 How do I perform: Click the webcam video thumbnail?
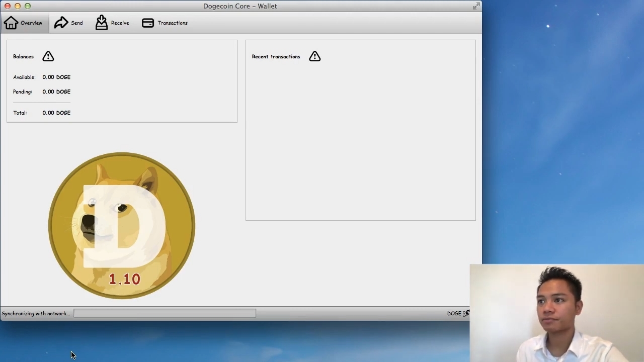click(556, 313)
